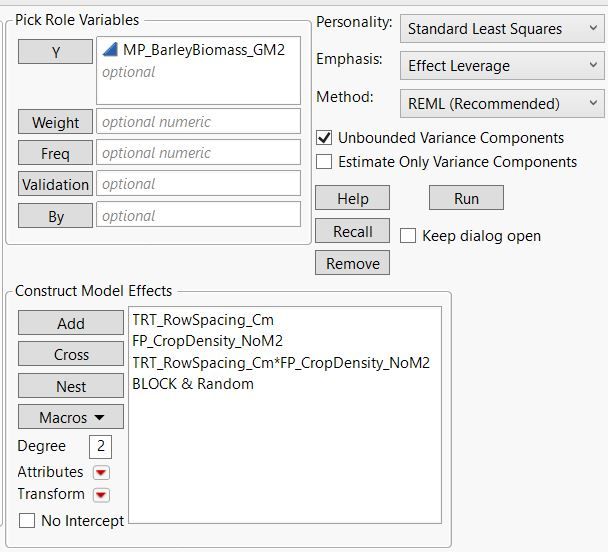Image resolution: width=608 pixels, height=552 pixels.
Task: Click the Degree value field
Action: (x=100, y=446)
